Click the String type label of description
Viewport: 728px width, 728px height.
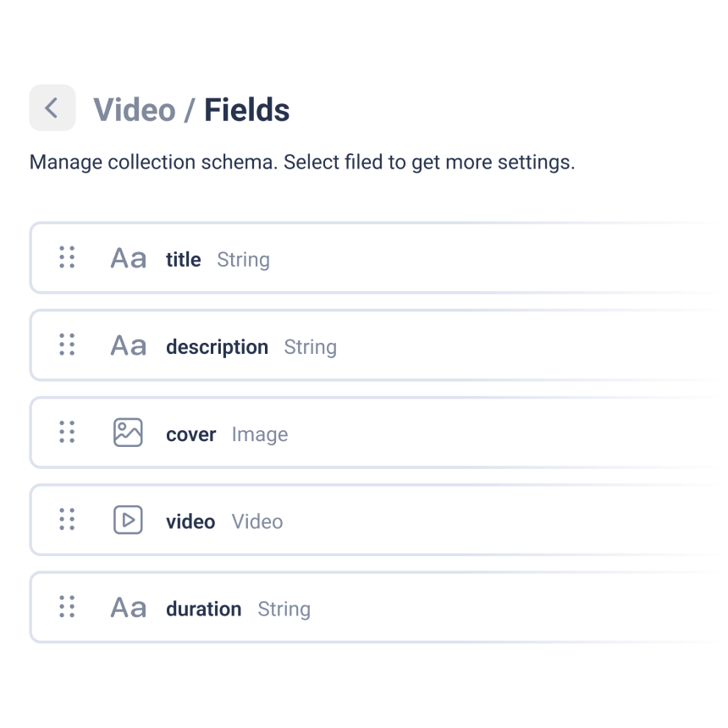311,347
